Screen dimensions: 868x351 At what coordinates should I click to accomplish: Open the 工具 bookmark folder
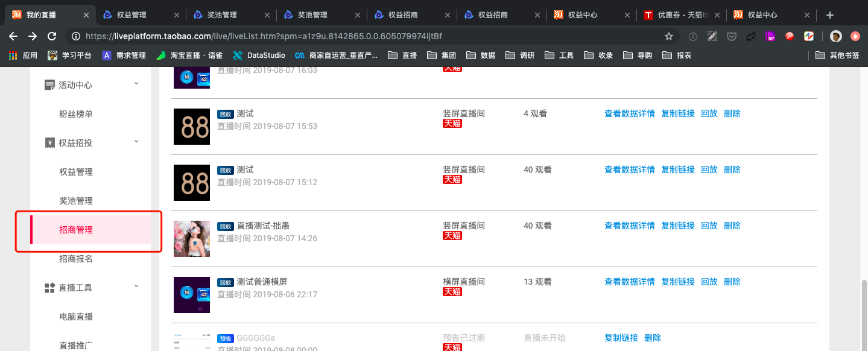(x=559, y=55)
